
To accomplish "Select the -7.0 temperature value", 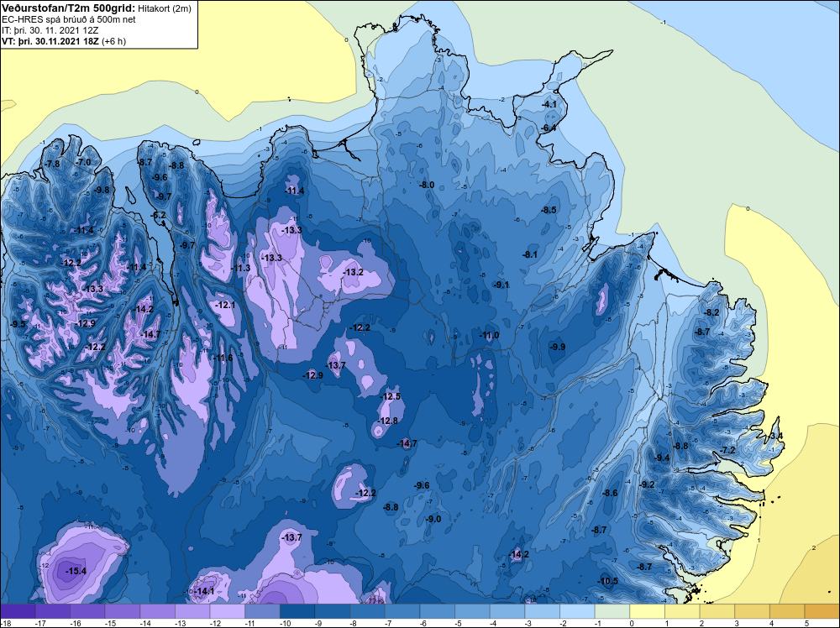I will coord(83,162).
